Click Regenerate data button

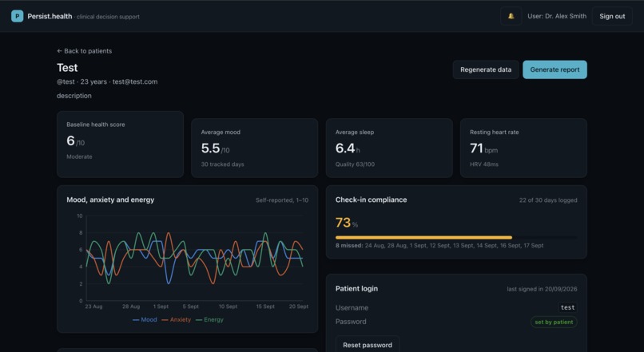[486, 69]
